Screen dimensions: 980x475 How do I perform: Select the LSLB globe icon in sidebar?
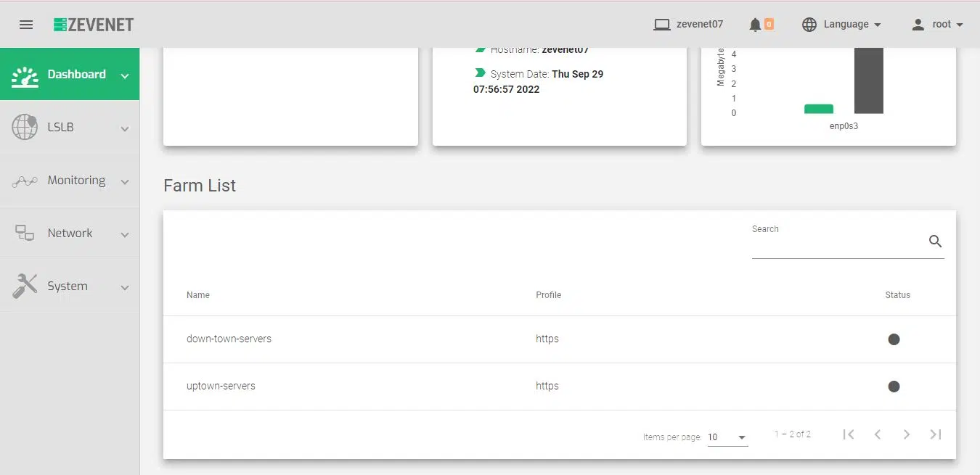[x=24, y=126]
